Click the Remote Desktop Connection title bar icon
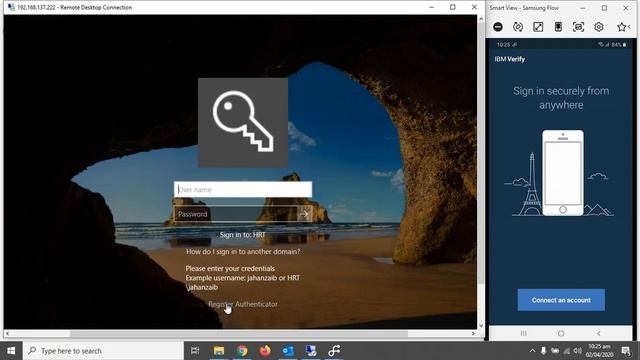Screen dimensions: 640x360 11,7
